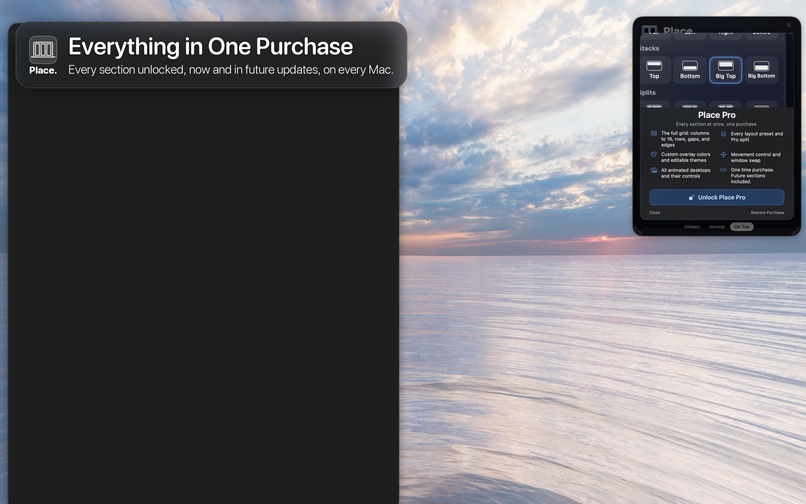Click the "Every section unlocked" subtitle text
806x504 pixels.
[231, 69]
